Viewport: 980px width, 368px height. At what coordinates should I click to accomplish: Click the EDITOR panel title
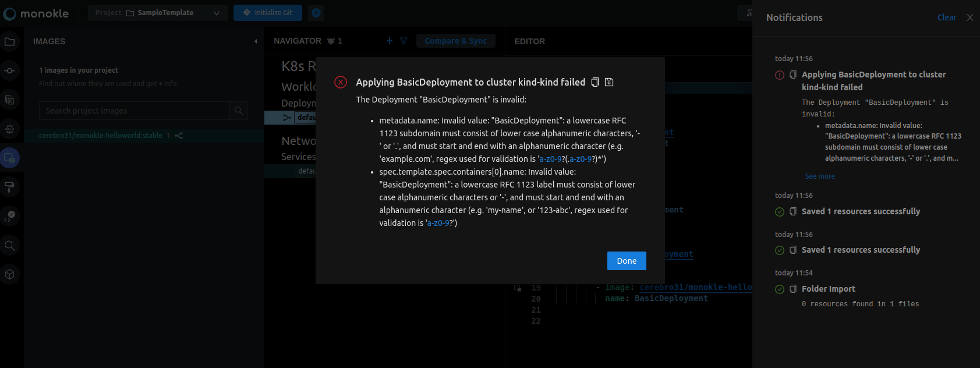click(530, 41)
